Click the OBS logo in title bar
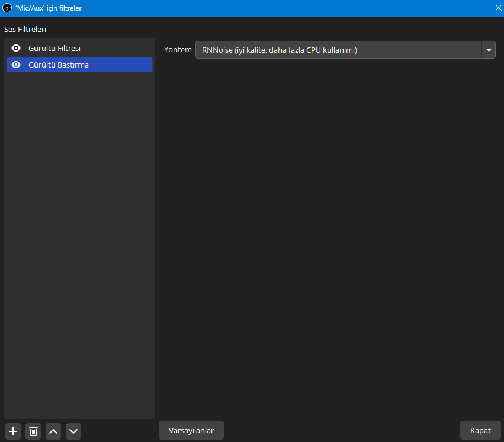 tap(7, 8)
